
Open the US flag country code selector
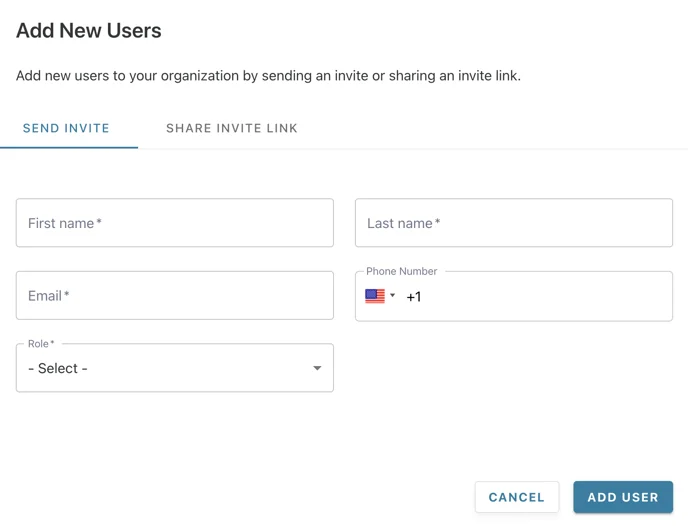(380, 296)
